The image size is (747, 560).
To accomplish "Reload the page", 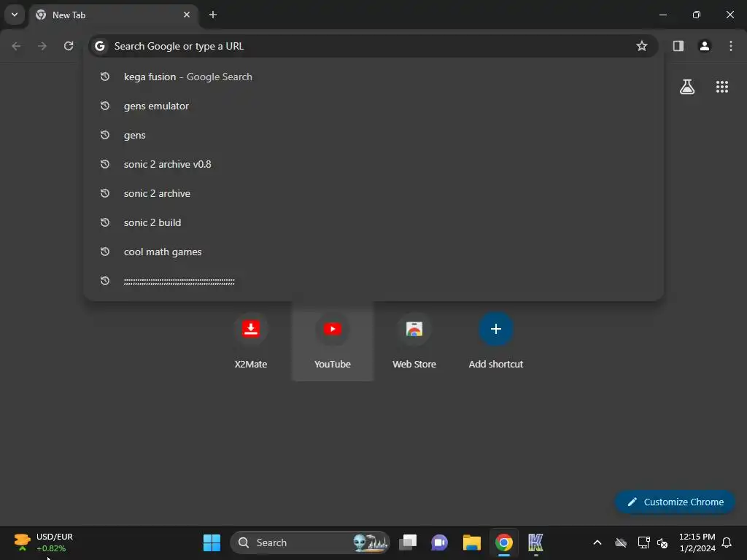I will pos(69,46).
